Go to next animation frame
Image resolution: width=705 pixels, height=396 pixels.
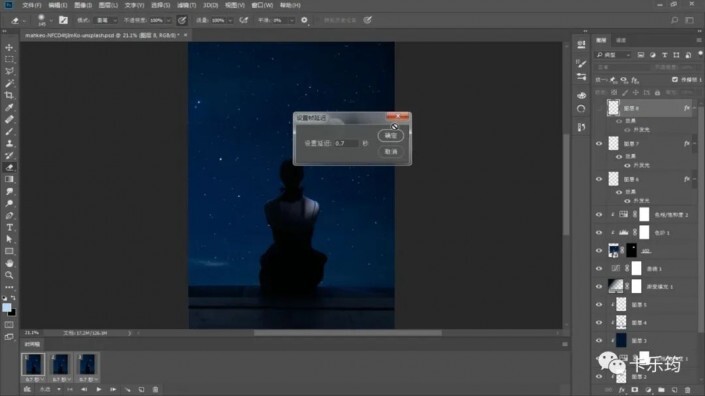tap(113, 389)
